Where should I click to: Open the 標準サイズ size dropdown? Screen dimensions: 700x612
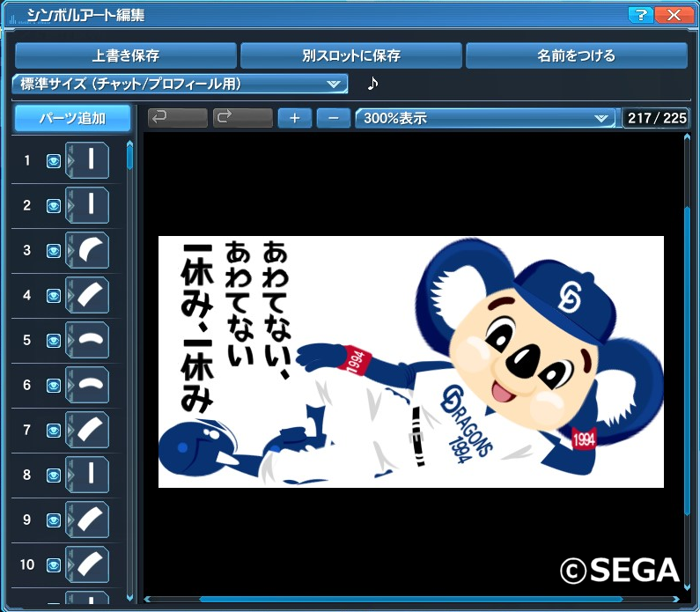click(x=180, y=84)
